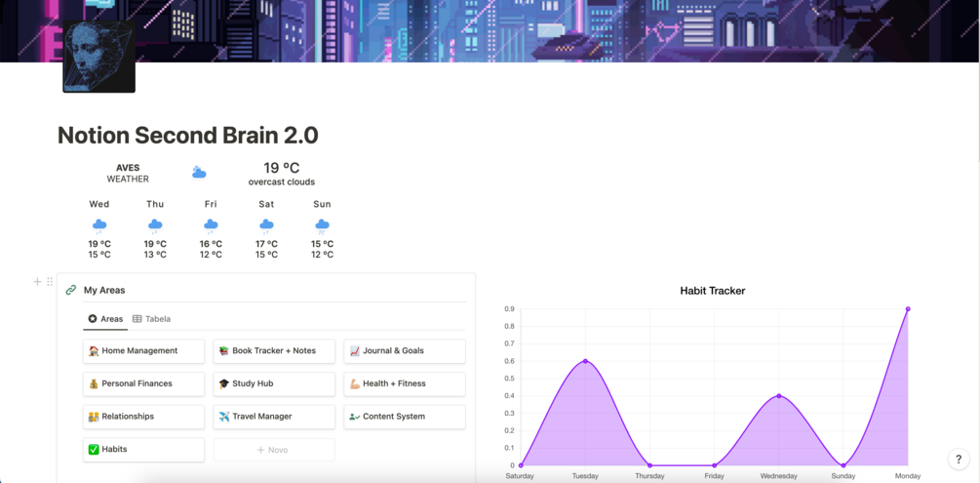
Task: Click the page's face avatar icon
Action: 98,57
